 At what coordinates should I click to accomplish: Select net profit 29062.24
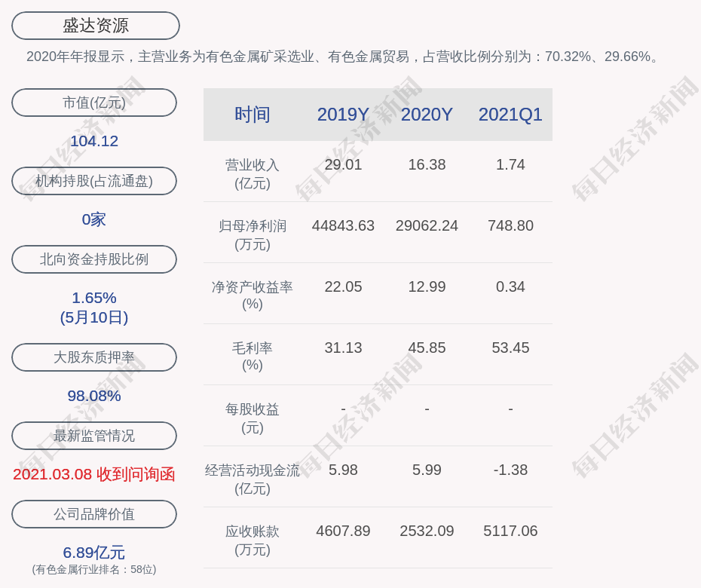[427, 226]
